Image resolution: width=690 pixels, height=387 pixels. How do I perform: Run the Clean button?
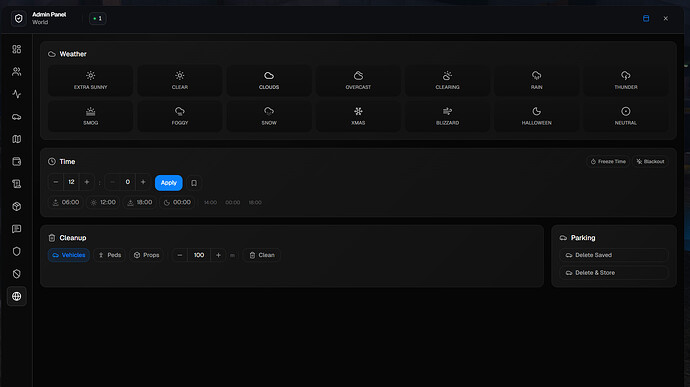[262, 255]
